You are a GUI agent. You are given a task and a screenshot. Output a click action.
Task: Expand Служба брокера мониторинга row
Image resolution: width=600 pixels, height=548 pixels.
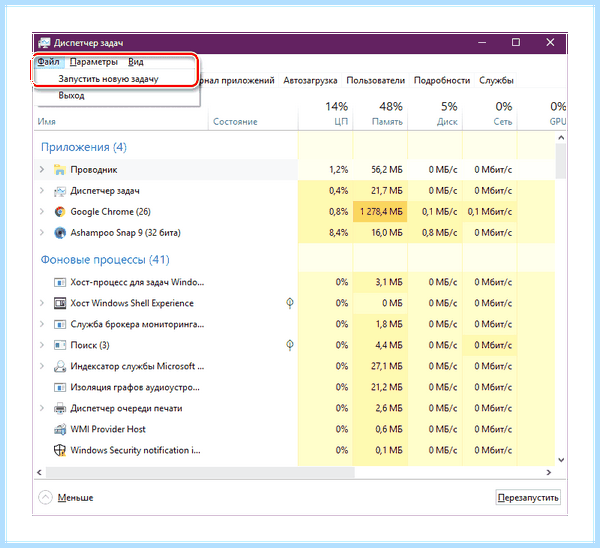point(42,324)
